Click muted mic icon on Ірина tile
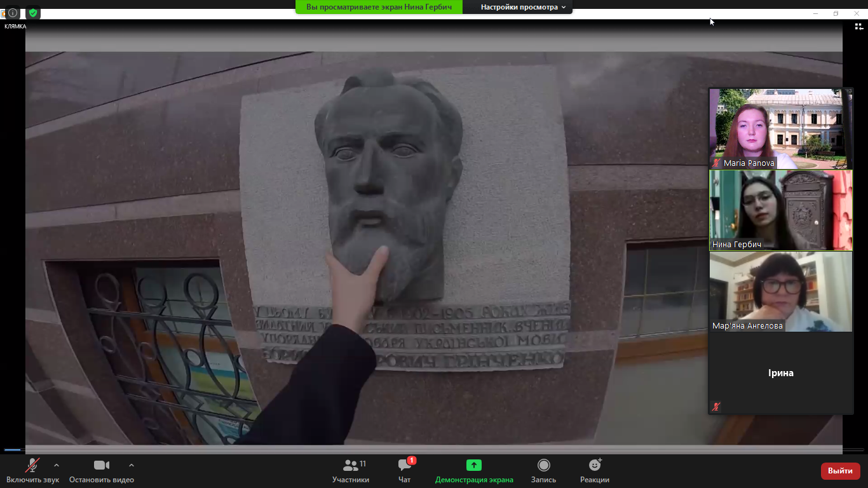Viewport: 868px width, 488px height. pyautogui.click(x=717, y=407)
